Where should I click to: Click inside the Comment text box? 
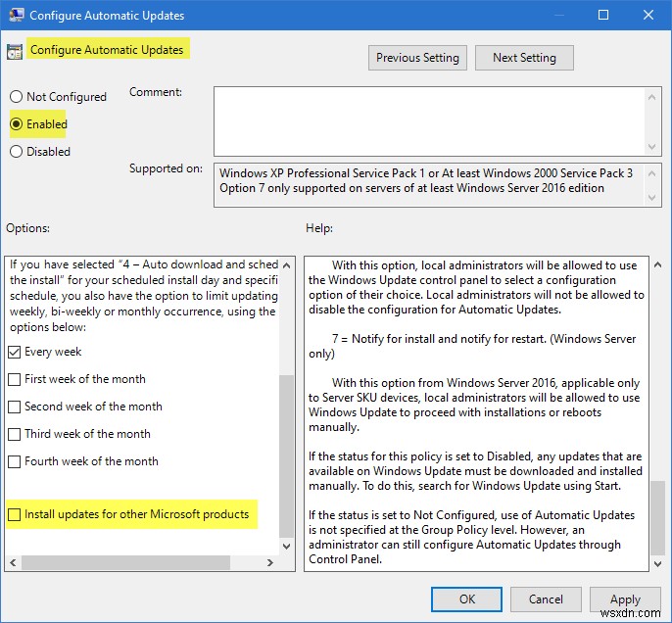pyautogui.click(x=429, y=121)
